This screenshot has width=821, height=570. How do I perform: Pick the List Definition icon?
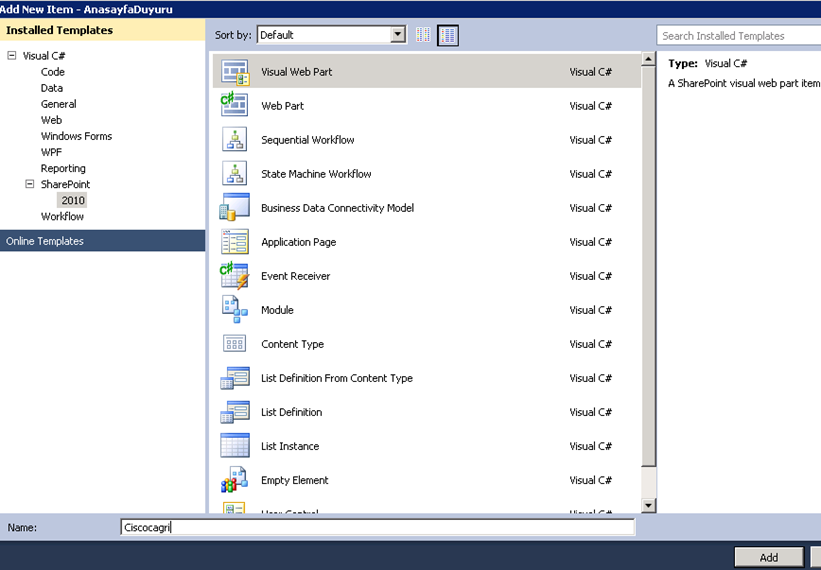click(x=235, y=412)
